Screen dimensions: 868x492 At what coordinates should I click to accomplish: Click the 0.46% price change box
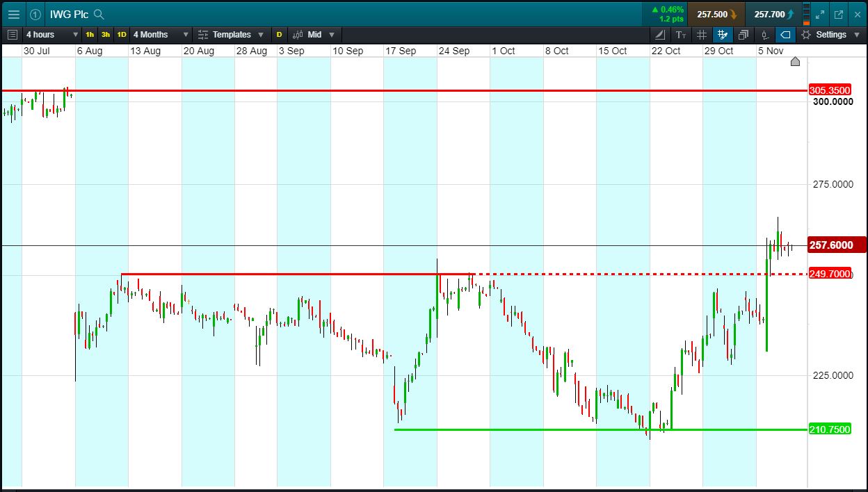click(x=665, y=14)
